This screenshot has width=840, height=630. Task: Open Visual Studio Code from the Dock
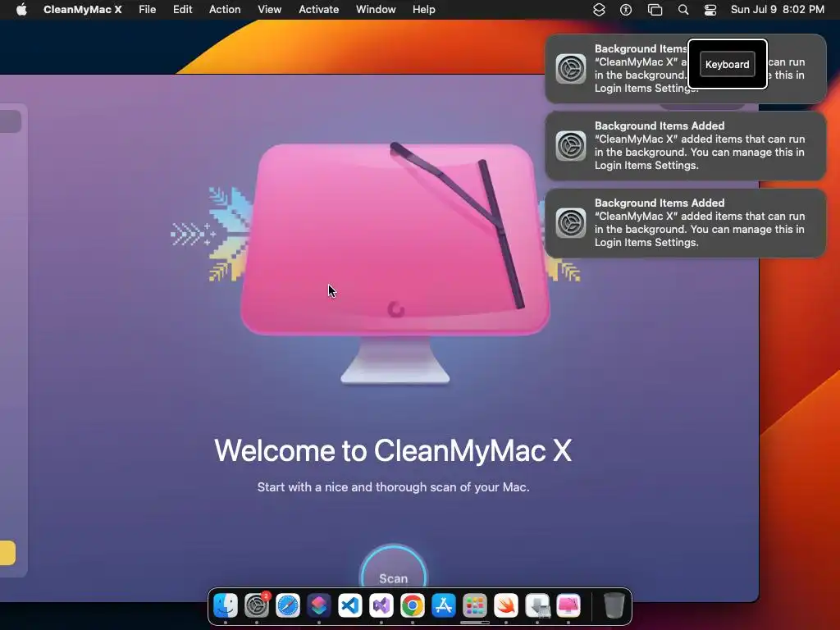point(349,606)
